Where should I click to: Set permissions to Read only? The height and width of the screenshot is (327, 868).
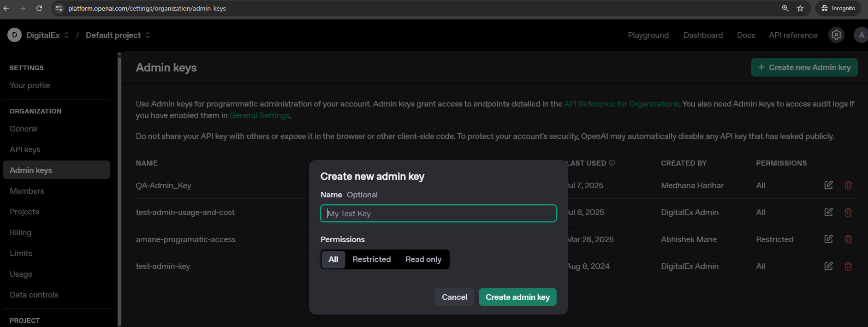(423, 259)
